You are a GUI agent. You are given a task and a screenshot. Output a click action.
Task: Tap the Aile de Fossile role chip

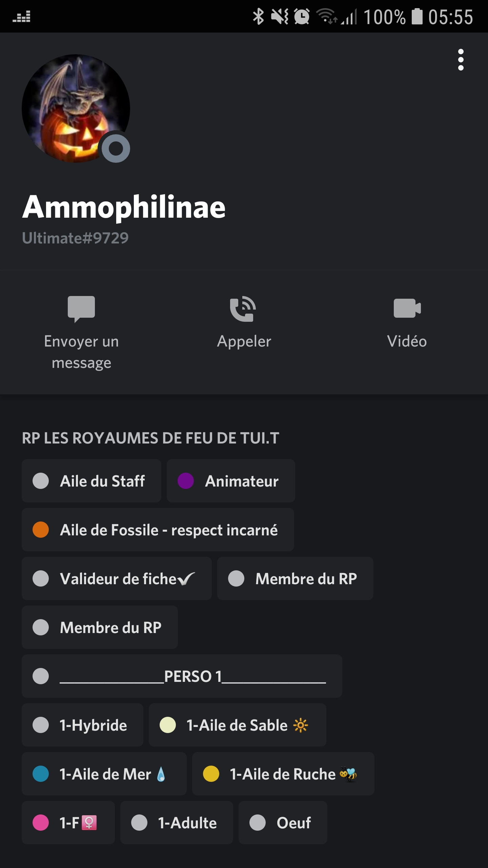pos(158,530)
